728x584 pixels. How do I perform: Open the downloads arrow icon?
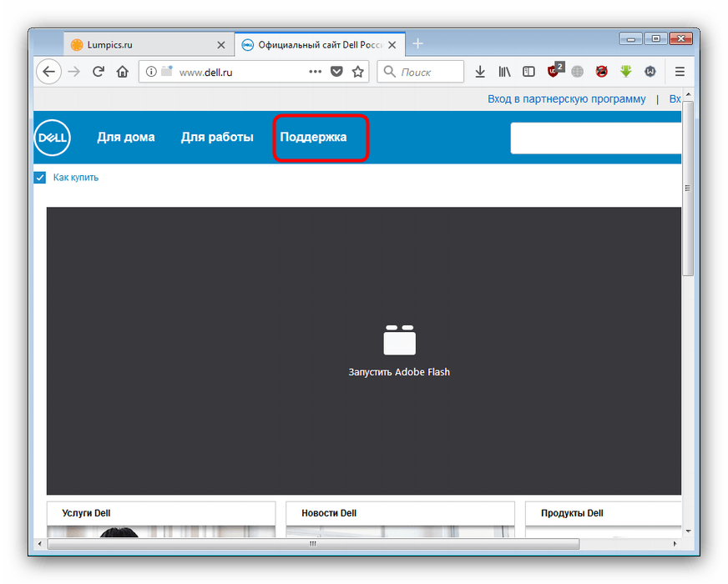tap(480, 72)
